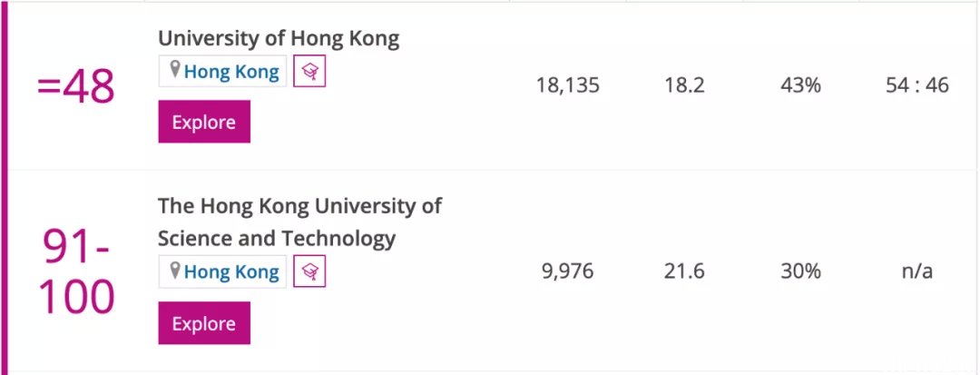Open the Explore button for Hong Kong University of Science and Technology
Screen dimensions: 980x375
pyautogui.click(x=204, y=322)
